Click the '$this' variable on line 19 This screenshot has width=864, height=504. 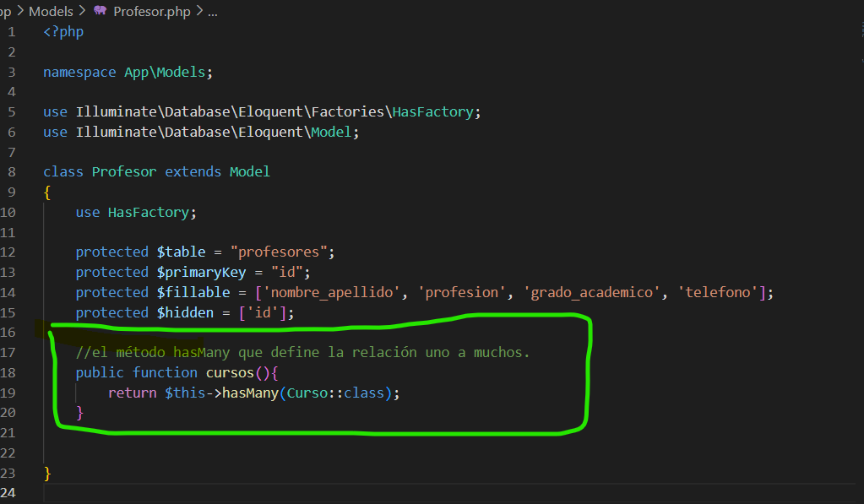pos(185,393)
